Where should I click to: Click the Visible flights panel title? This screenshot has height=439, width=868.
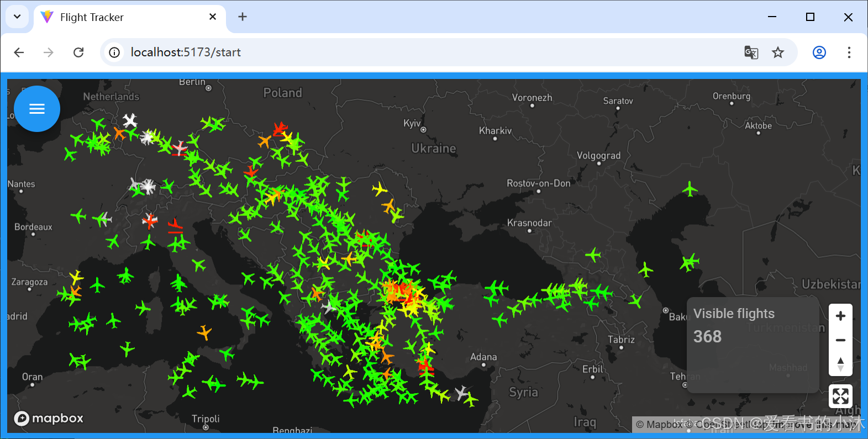click(734, 314)
